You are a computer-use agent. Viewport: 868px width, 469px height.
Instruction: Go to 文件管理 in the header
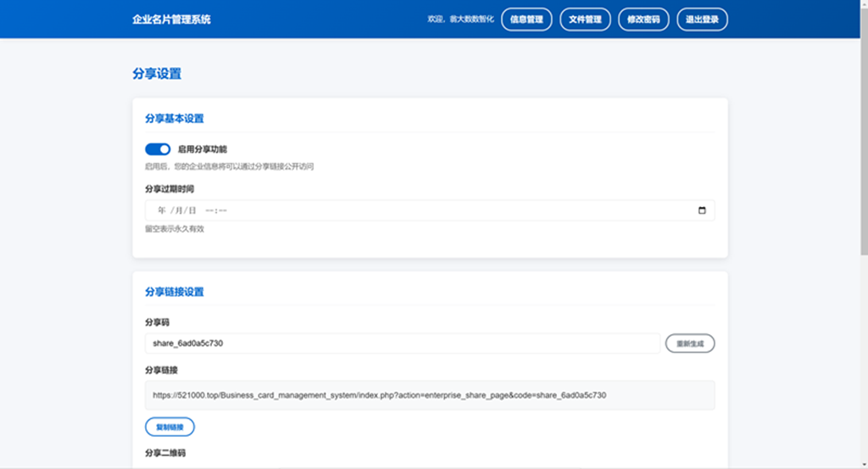point(585,20)
